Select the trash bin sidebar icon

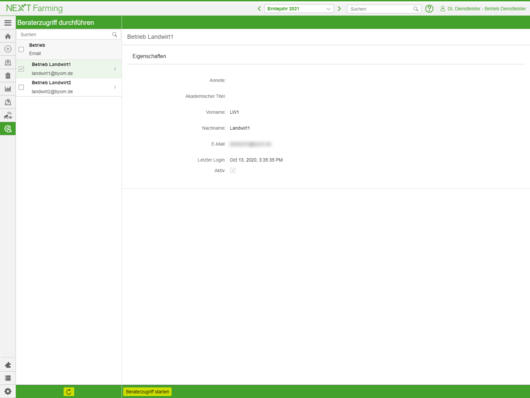[x=8, y=76]
